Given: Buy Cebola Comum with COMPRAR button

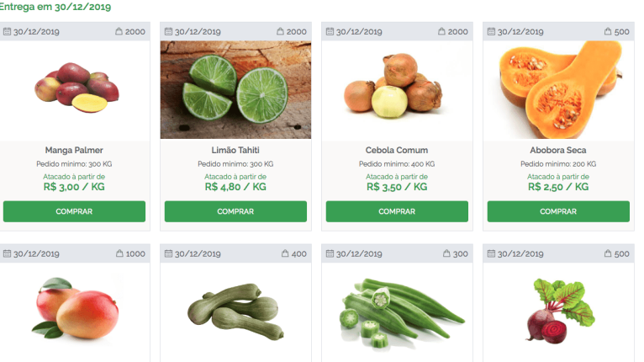Looking at the screenshot, I should tap(397, 211).
